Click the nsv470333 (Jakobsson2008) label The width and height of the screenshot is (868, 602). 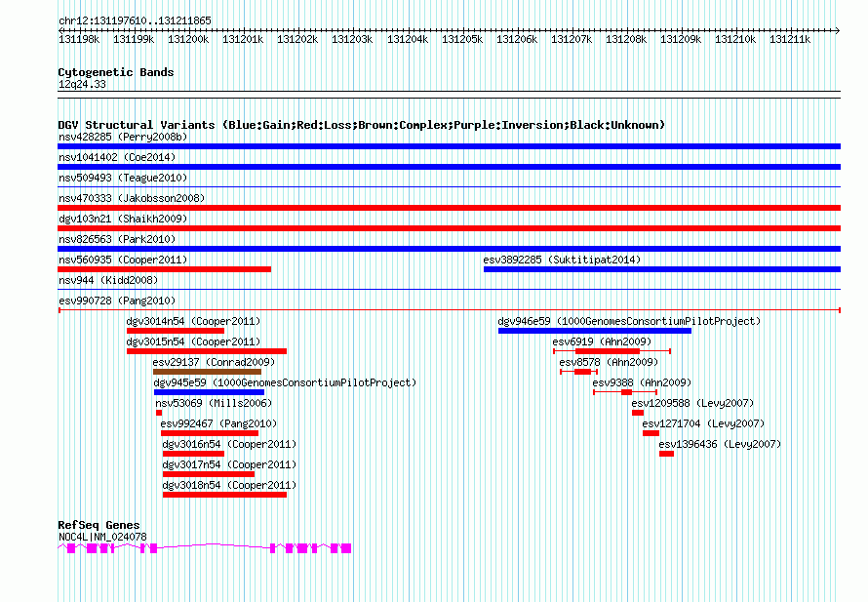pyautogui.click(x=132, y=198)
